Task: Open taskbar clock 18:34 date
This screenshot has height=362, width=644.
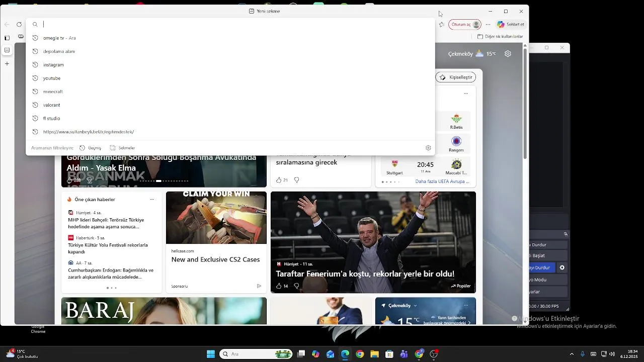Action: pyautogui.click(x=629, y=354)
